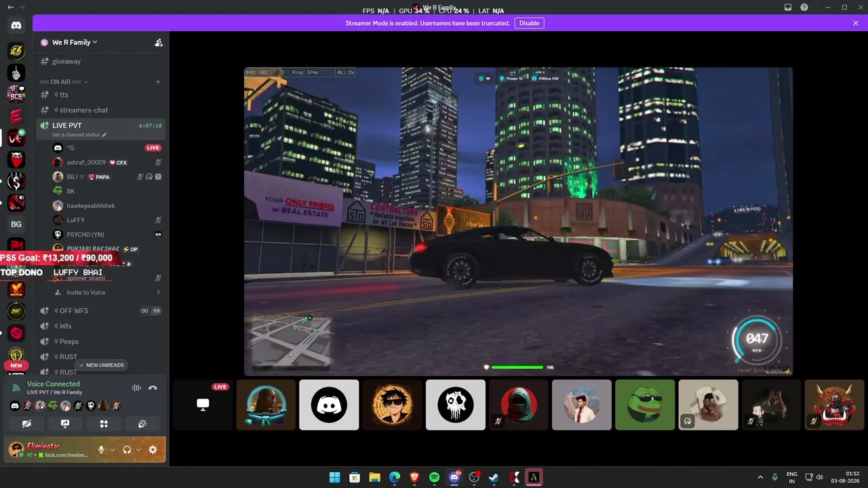Focus the live GTA stream video
The height and width of the screenshot is (488, 868).
pyautogui.click(x=518, y=221)
